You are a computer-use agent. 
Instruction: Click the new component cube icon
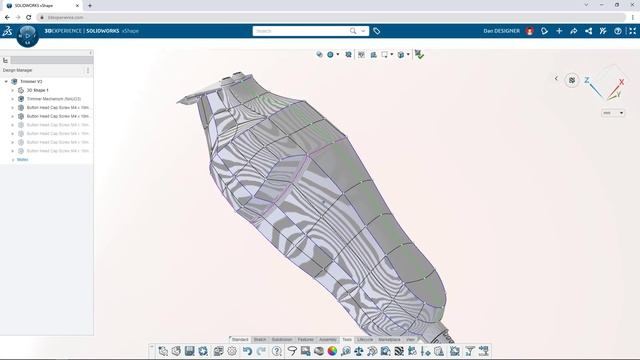point(176,351)
